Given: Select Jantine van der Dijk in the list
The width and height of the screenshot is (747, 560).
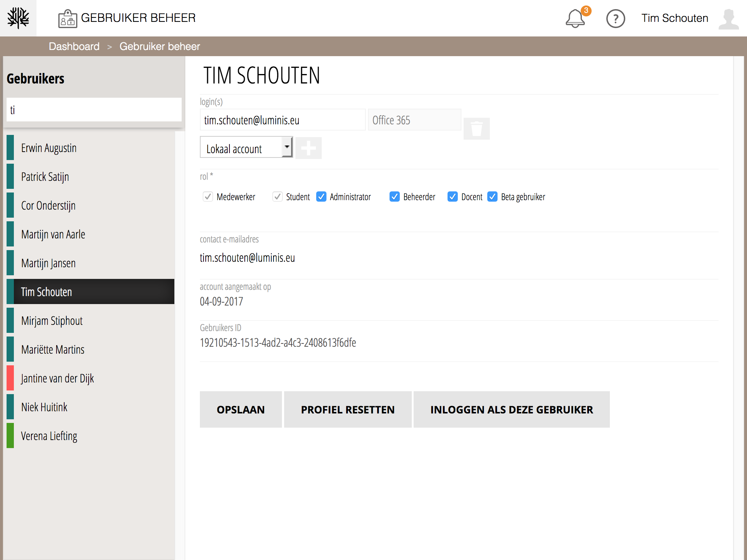Looking at the screenshot, I should coord(57,378).
